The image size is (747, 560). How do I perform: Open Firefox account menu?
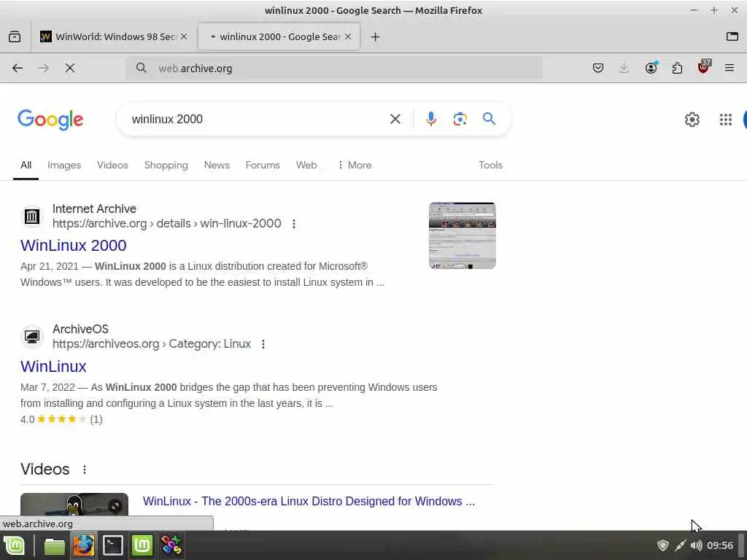tap(651, 68)
